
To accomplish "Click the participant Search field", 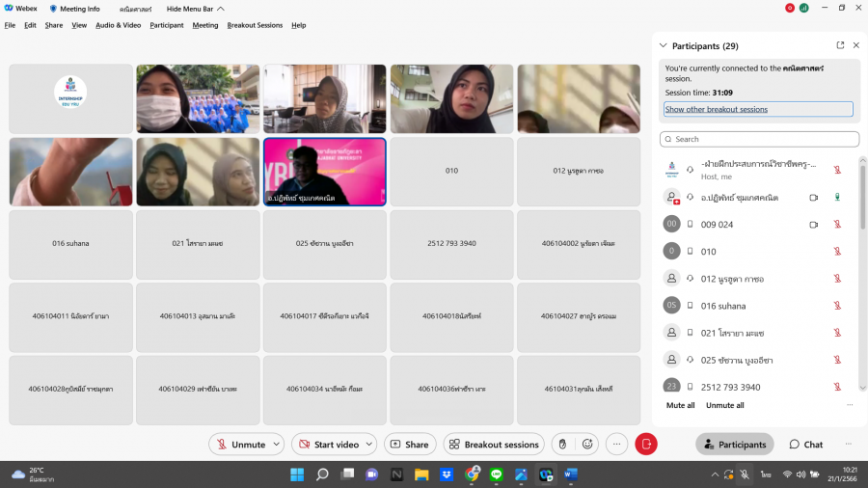I will point(758,139).
